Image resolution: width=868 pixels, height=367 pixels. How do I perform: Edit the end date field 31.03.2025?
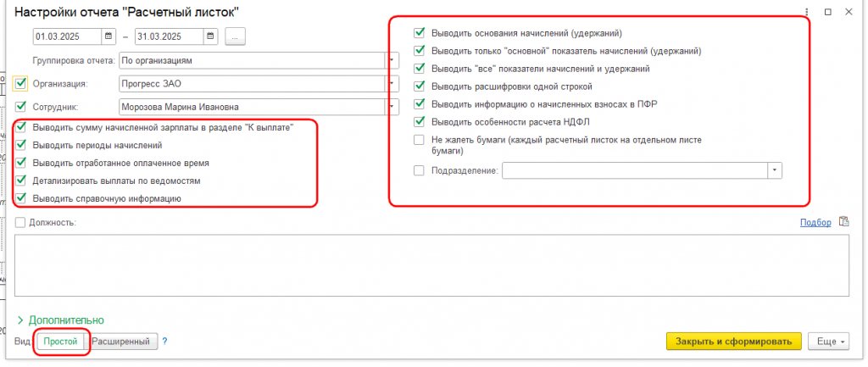pos(169,37)
